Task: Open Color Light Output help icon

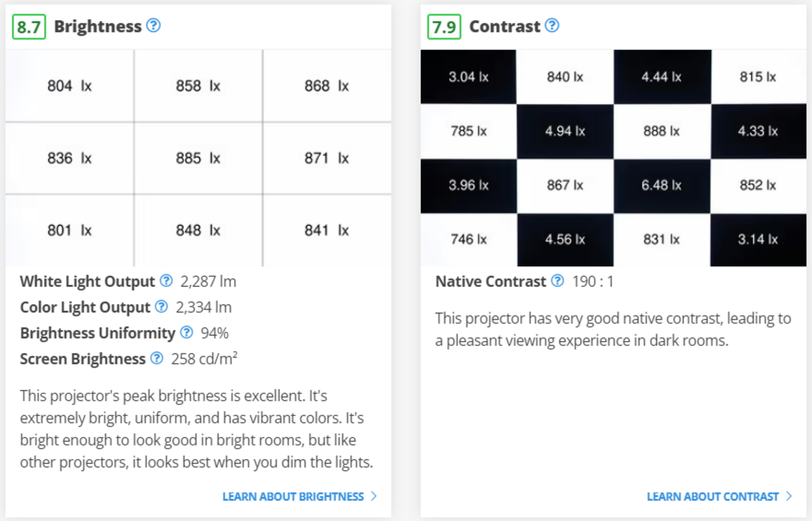Action: coord(162,306)
